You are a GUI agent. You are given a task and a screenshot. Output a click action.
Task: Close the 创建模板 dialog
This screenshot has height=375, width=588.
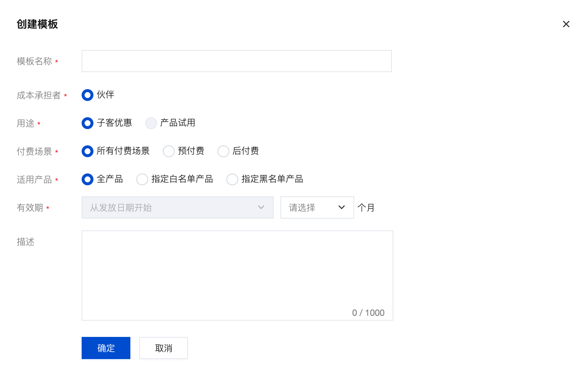[x=566, y=24]
